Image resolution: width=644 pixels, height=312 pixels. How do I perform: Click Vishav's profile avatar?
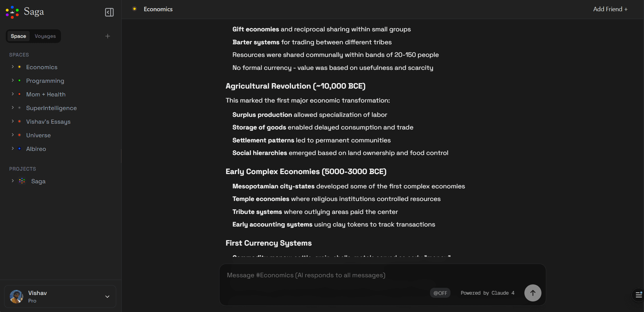tap(16, 297)
